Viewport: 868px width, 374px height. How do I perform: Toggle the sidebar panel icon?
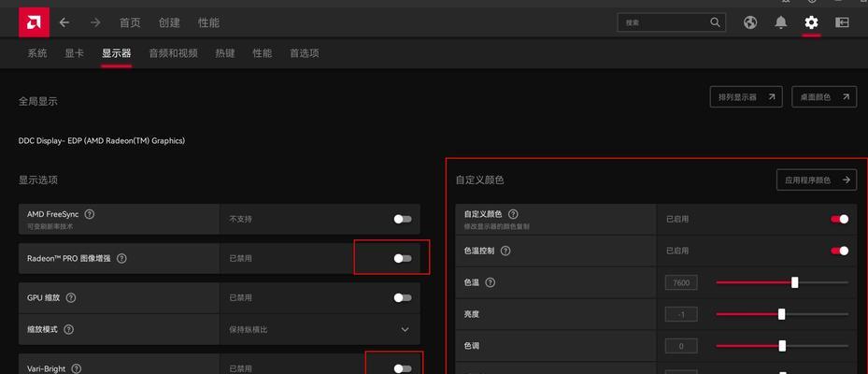(x=842, y=22)
